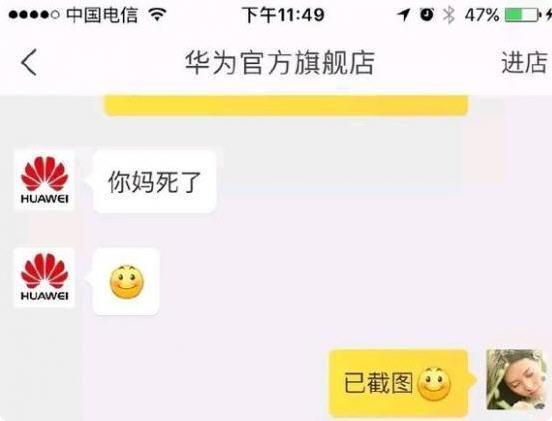Tap the alarm clock status icon
552x421 pixels.
click(427, 15)
